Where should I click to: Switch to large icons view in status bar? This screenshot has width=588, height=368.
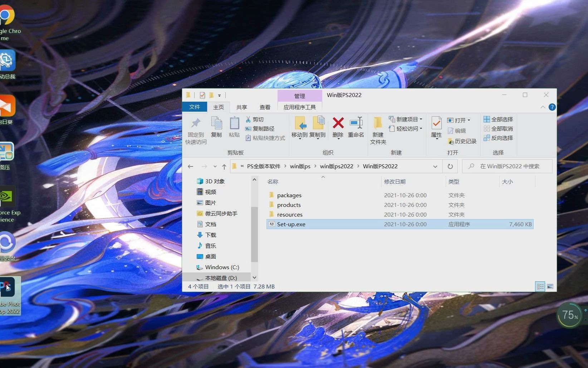(x=550, y=286)
